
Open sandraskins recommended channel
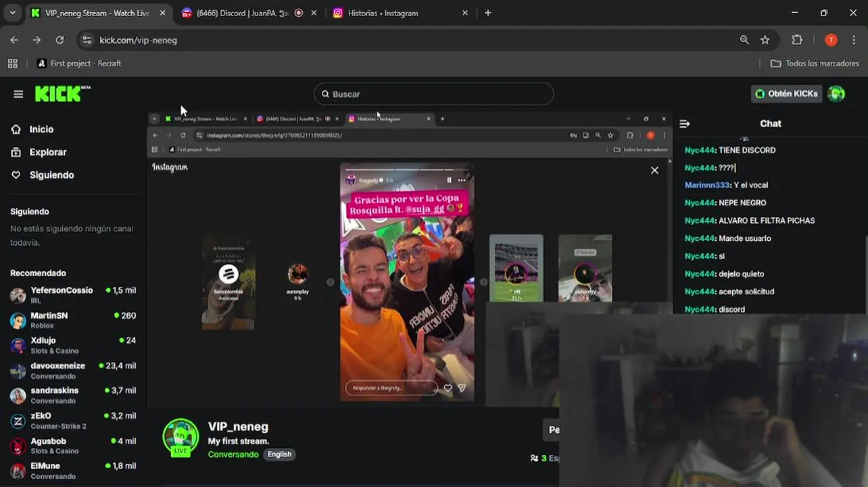pos(73,396)
